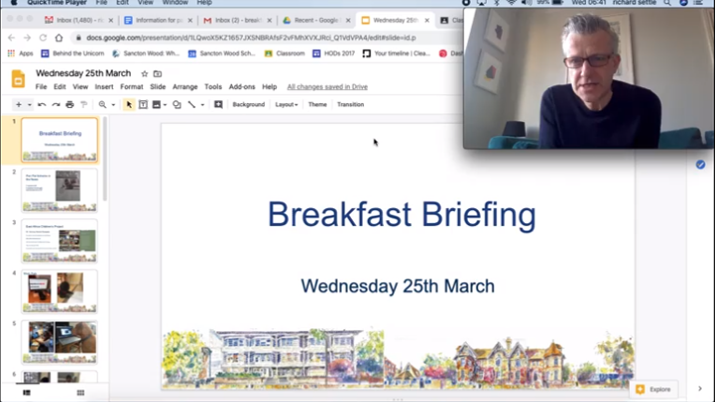The width and height of the screenshot is (715, 402).
Task: Open the Classroom bookmark
Action: (285, 53)
